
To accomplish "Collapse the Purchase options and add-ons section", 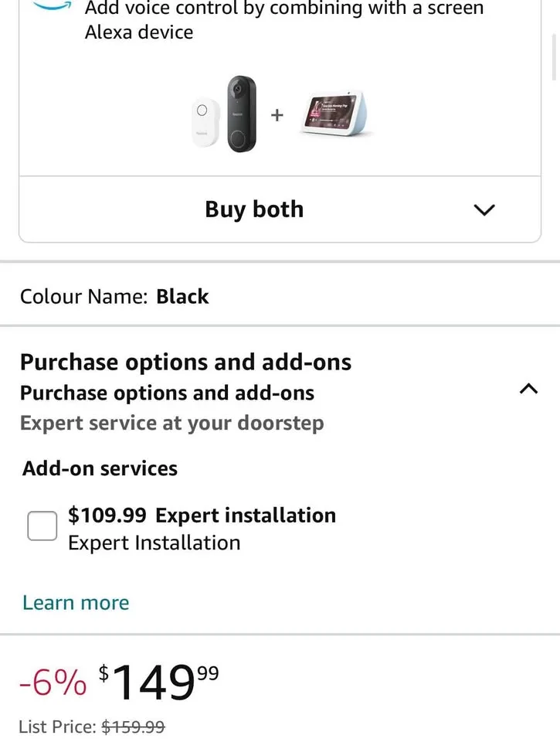I will [x=528, y=389].
